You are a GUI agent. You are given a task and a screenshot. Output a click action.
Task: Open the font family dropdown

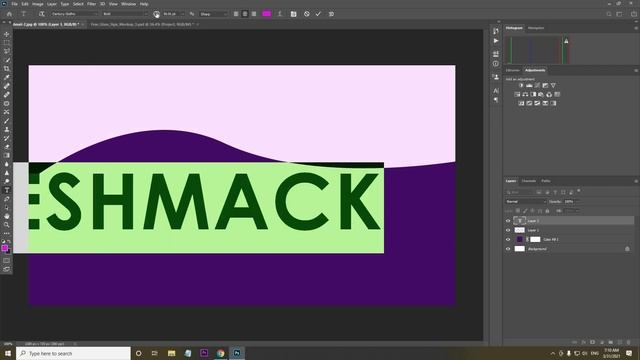coord(74,14)
